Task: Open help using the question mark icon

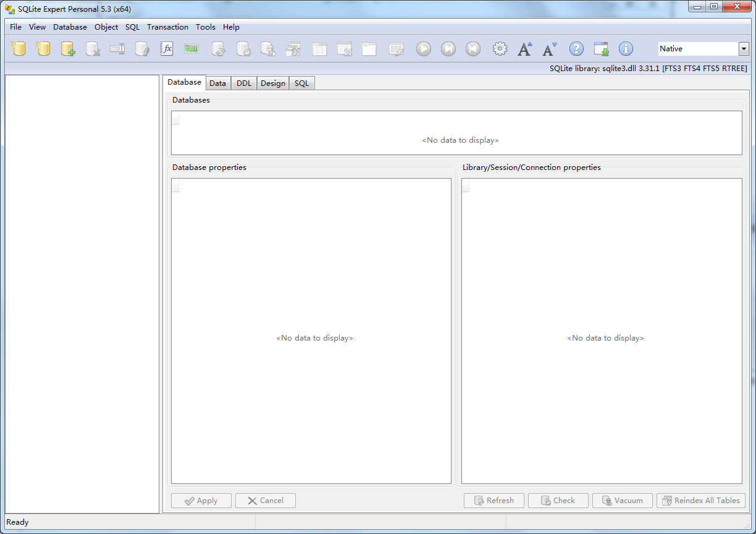Action: coord(576,48)
